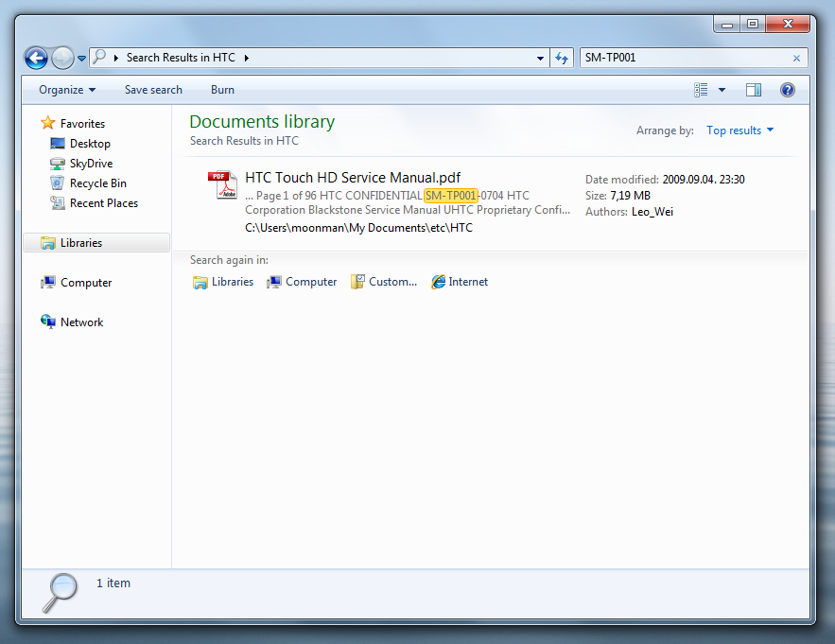
Task: Open SkyDrive from Favorites
Action: coord(91,164)
